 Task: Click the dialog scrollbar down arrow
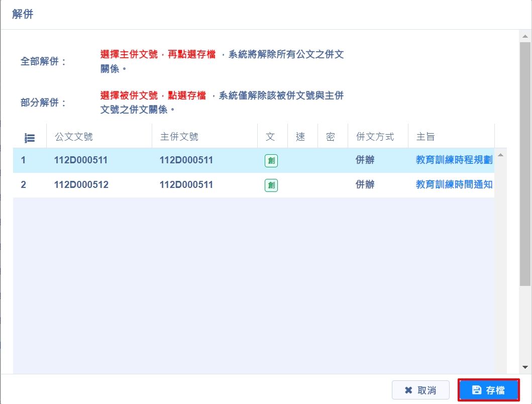pos(525,367)
